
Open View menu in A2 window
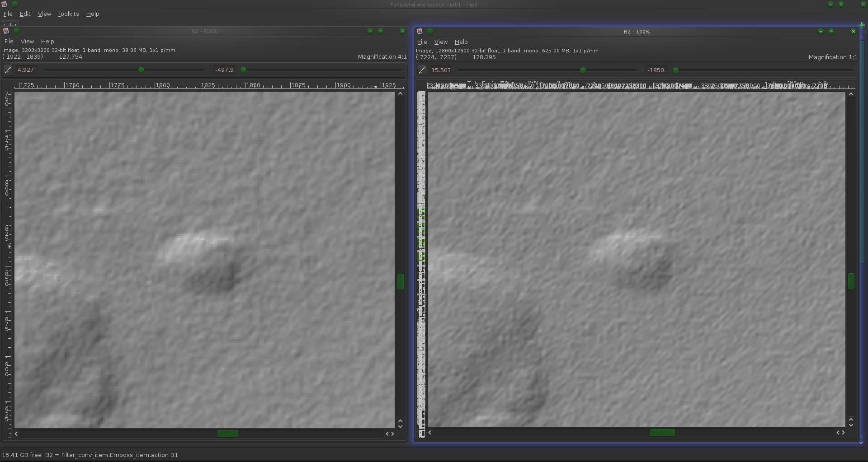(x=27, y=41)
